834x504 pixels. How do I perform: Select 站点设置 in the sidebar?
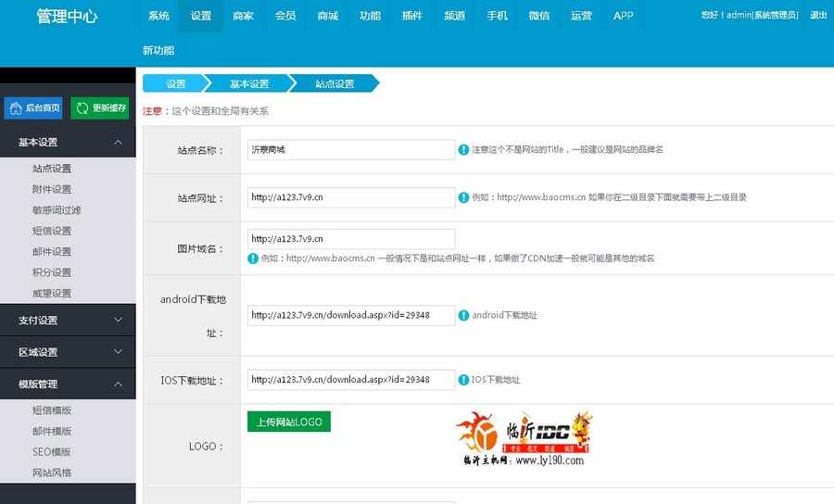tap(52, 169)
